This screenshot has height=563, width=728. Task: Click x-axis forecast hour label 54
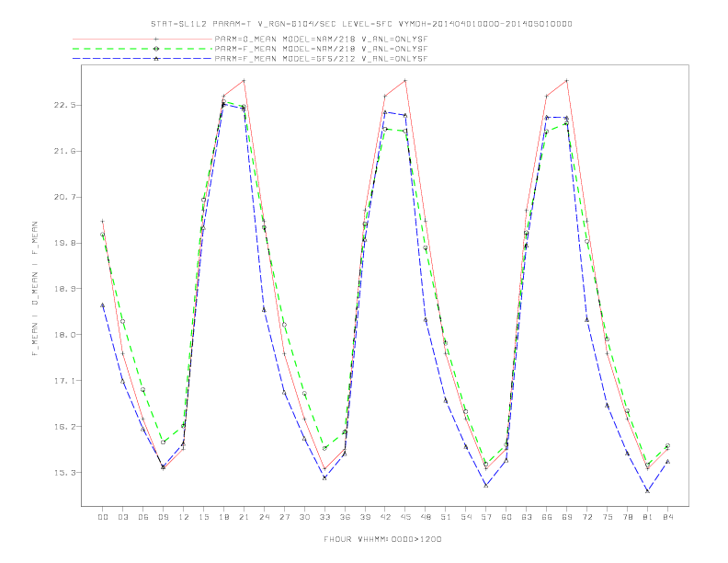coord(466,517)
